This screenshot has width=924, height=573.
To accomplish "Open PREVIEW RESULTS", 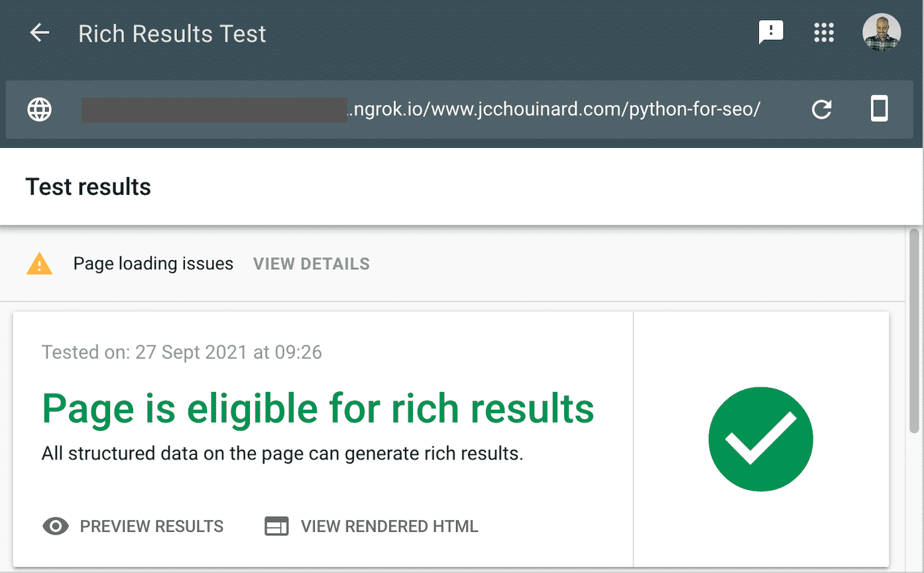I will [x=152, y=527].
